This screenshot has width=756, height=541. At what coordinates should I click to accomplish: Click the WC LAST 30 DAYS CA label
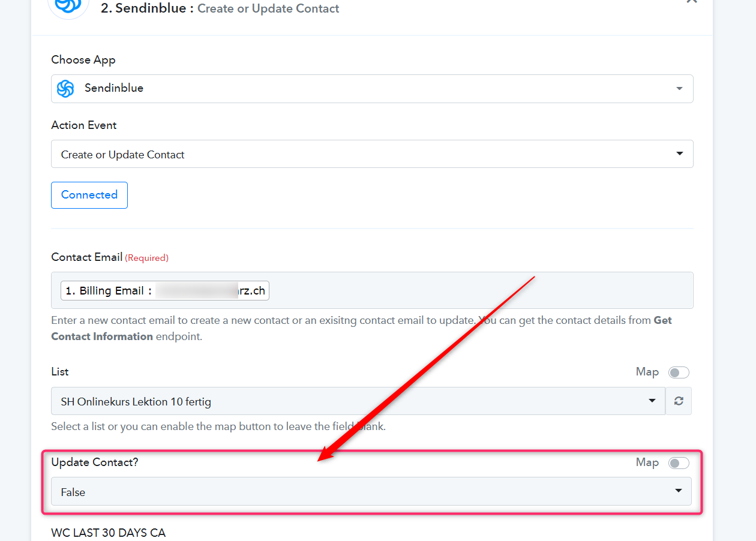tap(109, 533)
